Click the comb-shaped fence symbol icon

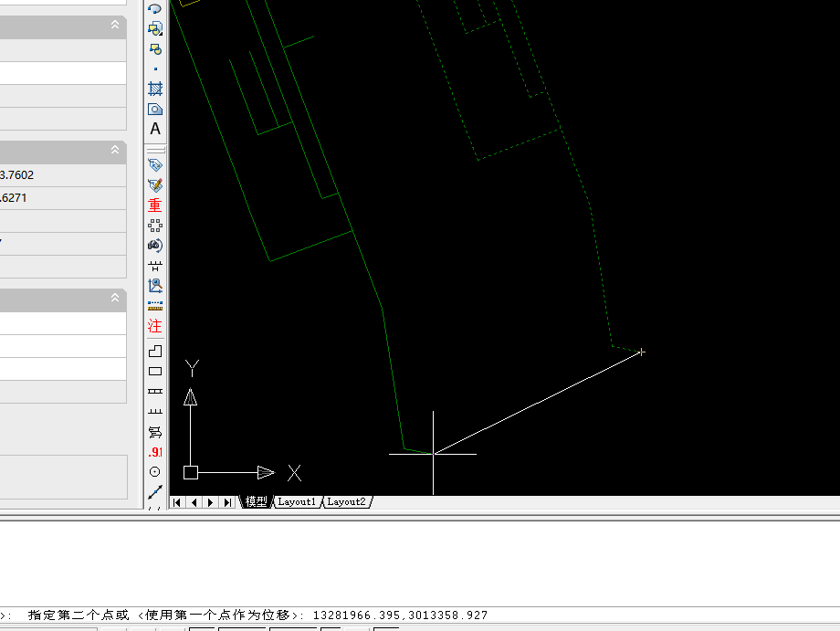coord(155,411)
